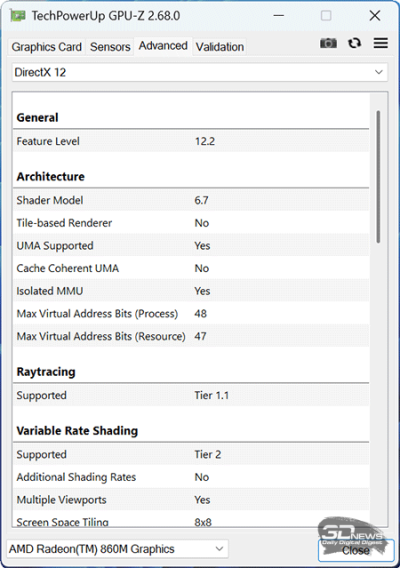
Task: Open the hamburger menu icon
Action: click(x=381, y=43)
